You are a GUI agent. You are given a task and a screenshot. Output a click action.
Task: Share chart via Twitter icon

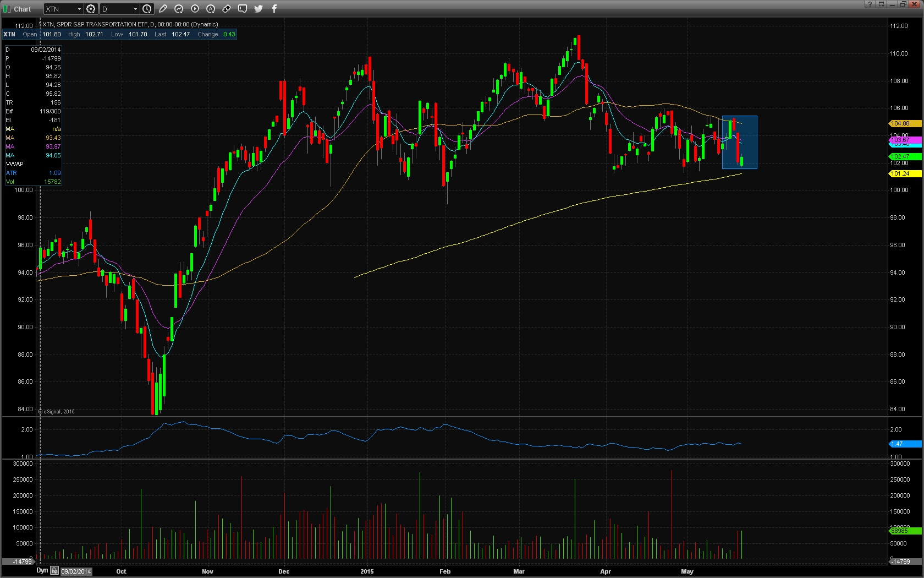258,9
